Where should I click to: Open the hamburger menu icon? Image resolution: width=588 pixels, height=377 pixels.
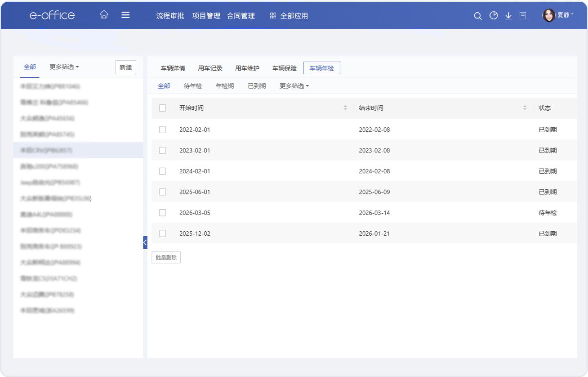125,15
